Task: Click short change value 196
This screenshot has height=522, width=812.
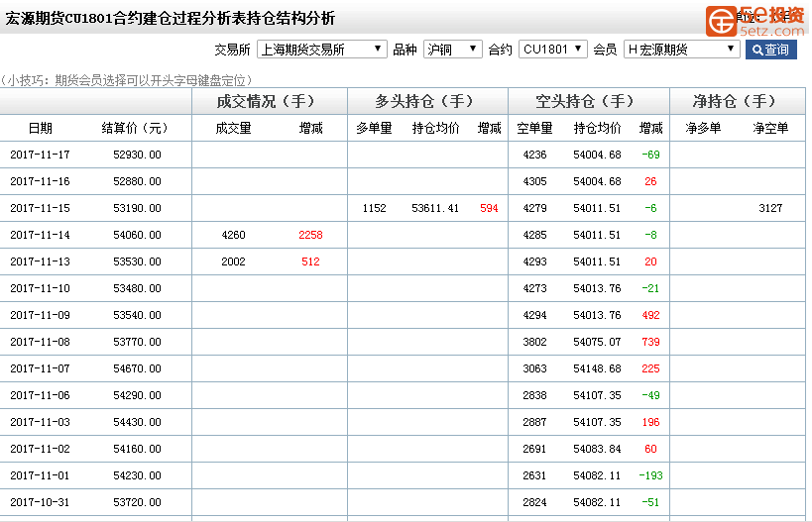Action: tap(650, 422)
